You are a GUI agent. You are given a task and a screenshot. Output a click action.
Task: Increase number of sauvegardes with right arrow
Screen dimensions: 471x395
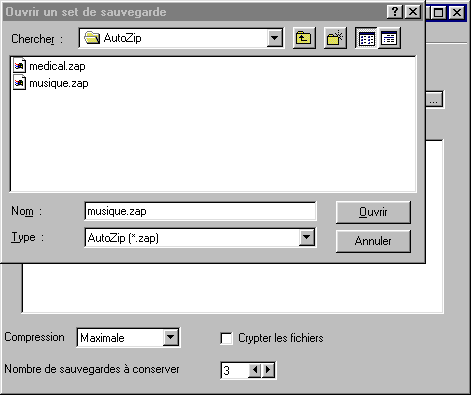[268, 370]
